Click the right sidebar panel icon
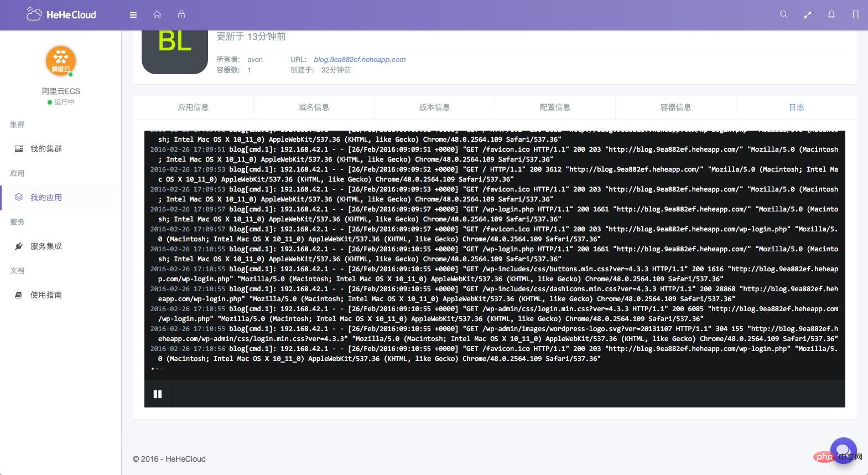 pos(856,15)
